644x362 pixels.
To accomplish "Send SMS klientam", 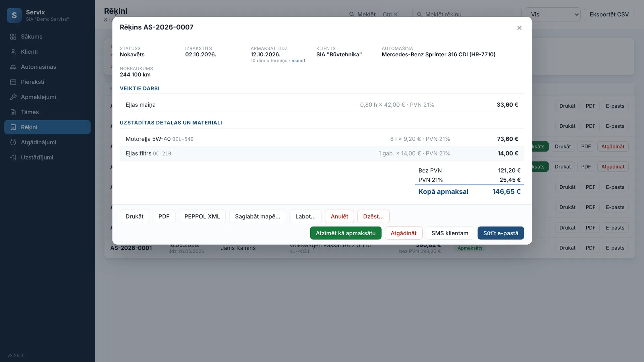I will tap(449, 233).
